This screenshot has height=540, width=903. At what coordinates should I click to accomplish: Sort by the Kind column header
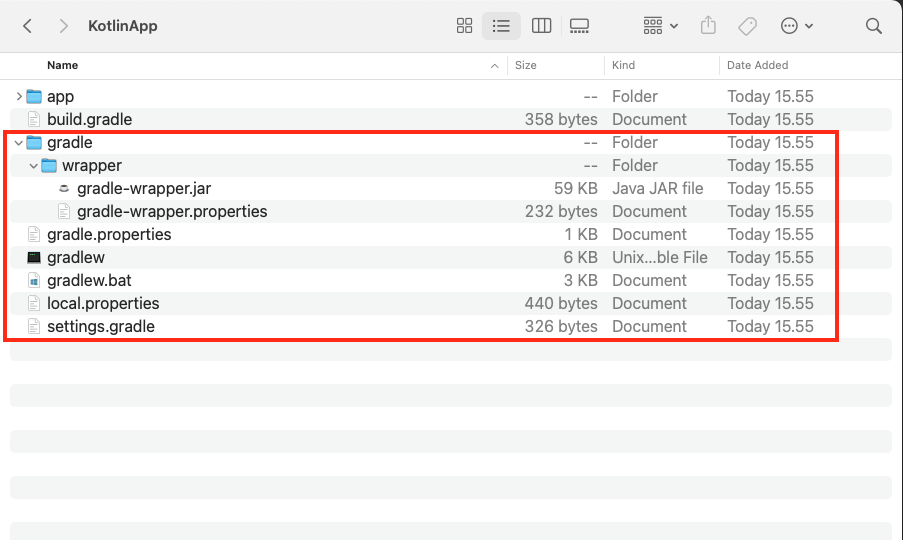tap(623, 65)
